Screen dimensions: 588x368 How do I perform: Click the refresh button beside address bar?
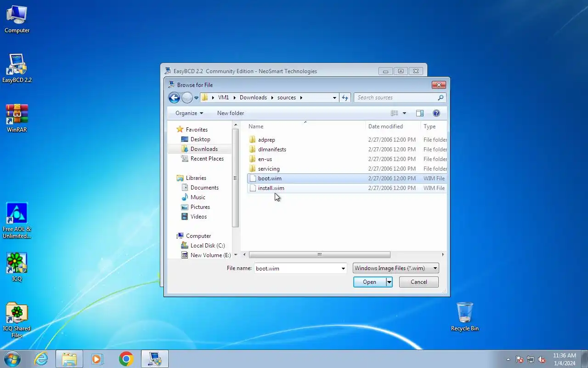pos(345,98)
